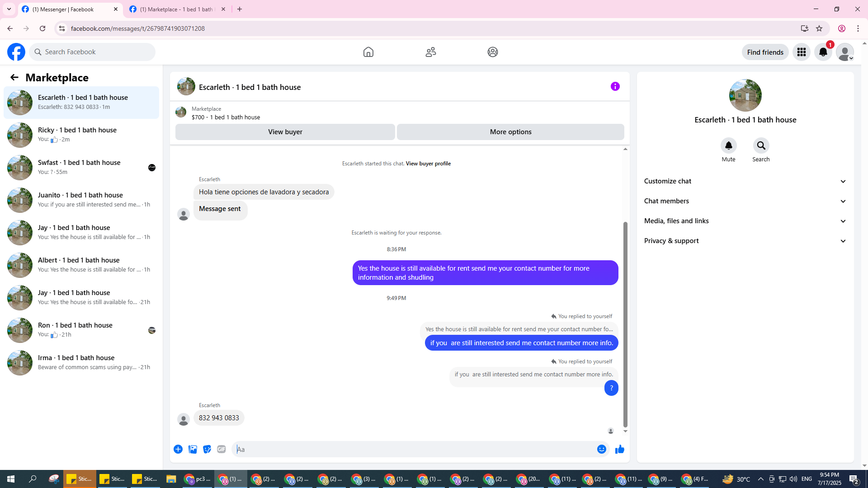Screen dimensions: 868x488
Task: Open the Facebook logo home link
Action: (16, 52)
